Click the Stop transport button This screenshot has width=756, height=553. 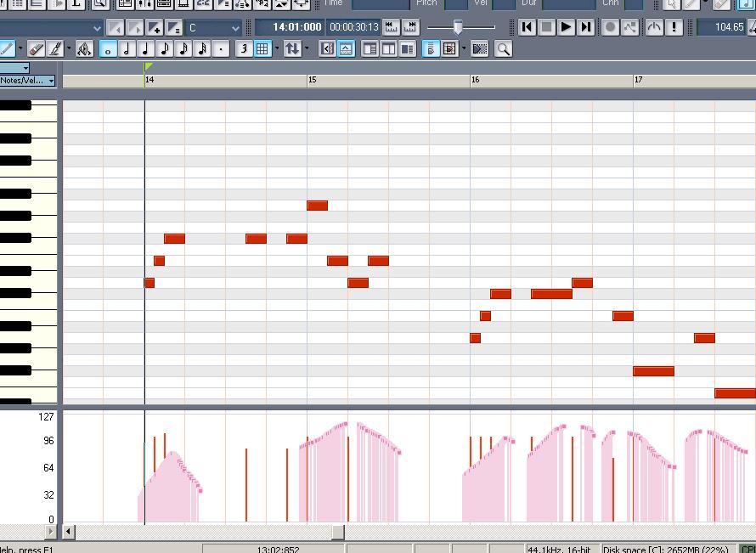[547, 27]
